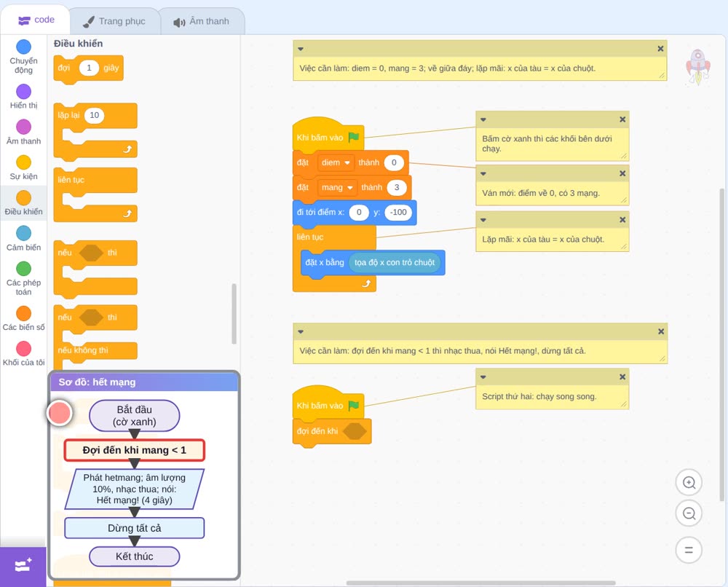This screenshot has width=728, height=587.
Task: Collapse the 'Bấm cờ xanh' comment
Action: [x=483, y=120]
